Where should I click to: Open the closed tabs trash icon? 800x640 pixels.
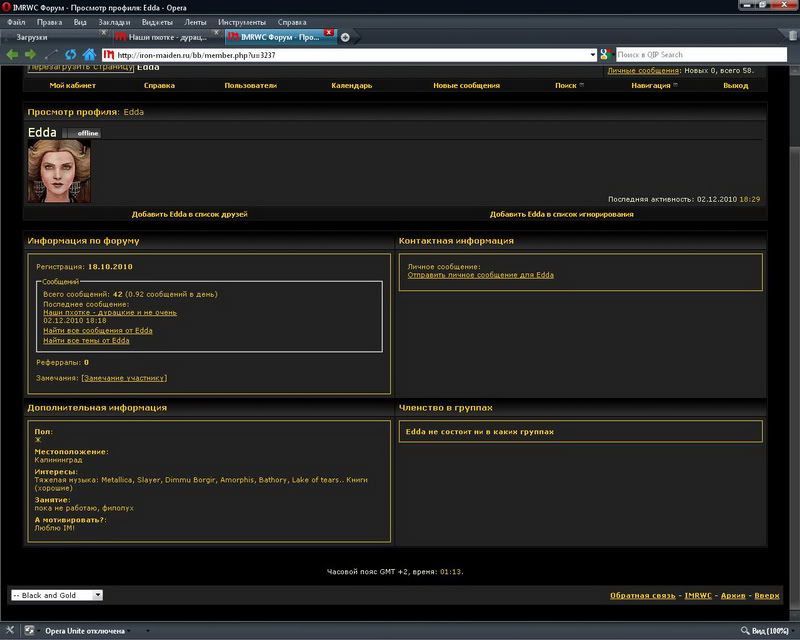793,35
